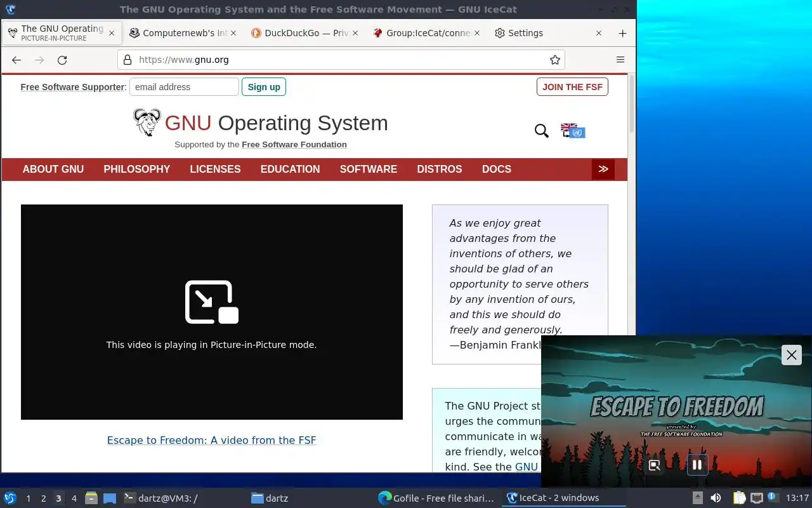Image resolution: width=812 pixels, height=508 pixels.
Task: Click the page vertical scrollbar
Action: [632, 105]
